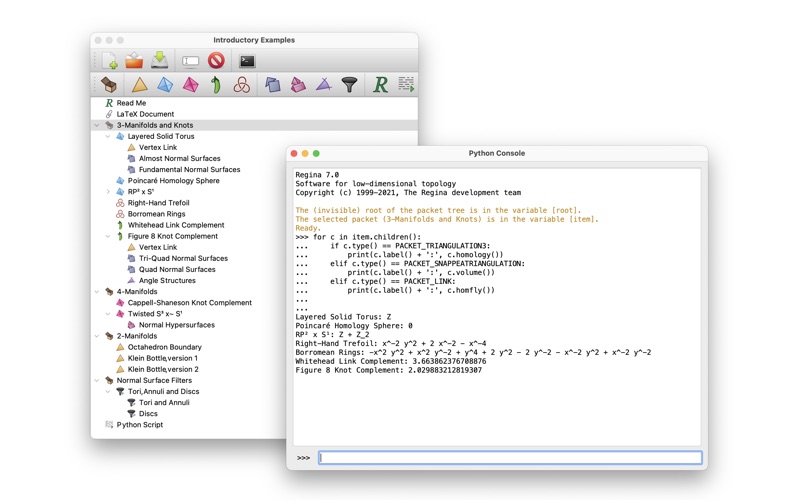Create a new SnapPea triangulation, green pea icon
This screenshot has height=500, width=800.
click(216, 85)
